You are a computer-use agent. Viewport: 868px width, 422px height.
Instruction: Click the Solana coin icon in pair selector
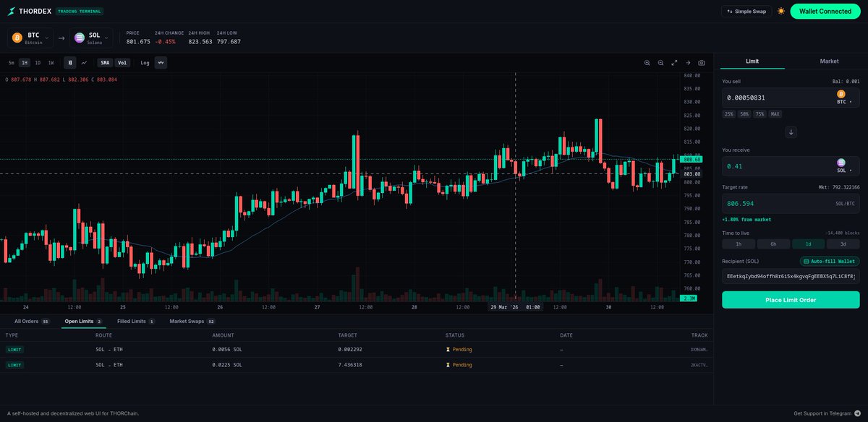[80, 38]
